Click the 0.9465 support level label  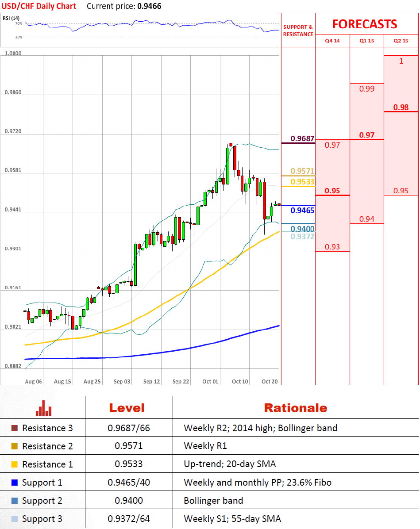(303, 211)
